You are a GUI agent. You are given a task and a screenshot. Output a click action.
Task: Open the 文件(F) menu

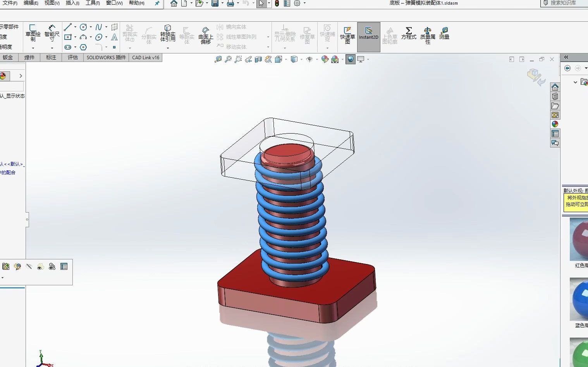(9, 3)
